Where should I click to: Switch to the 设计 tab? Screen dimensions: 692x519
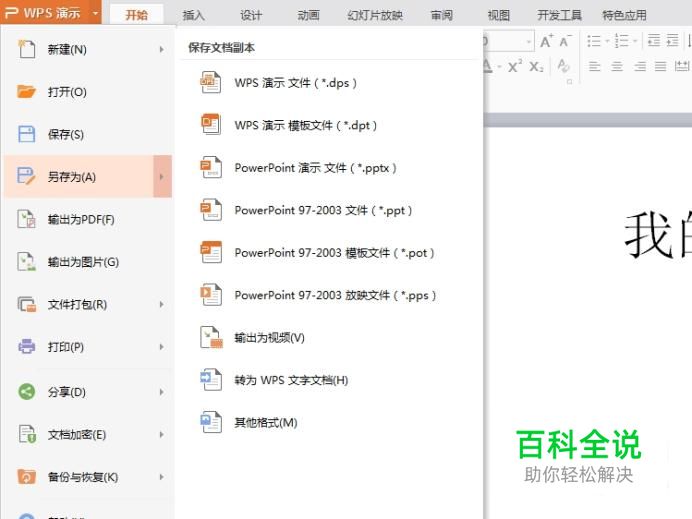(251, 15)
